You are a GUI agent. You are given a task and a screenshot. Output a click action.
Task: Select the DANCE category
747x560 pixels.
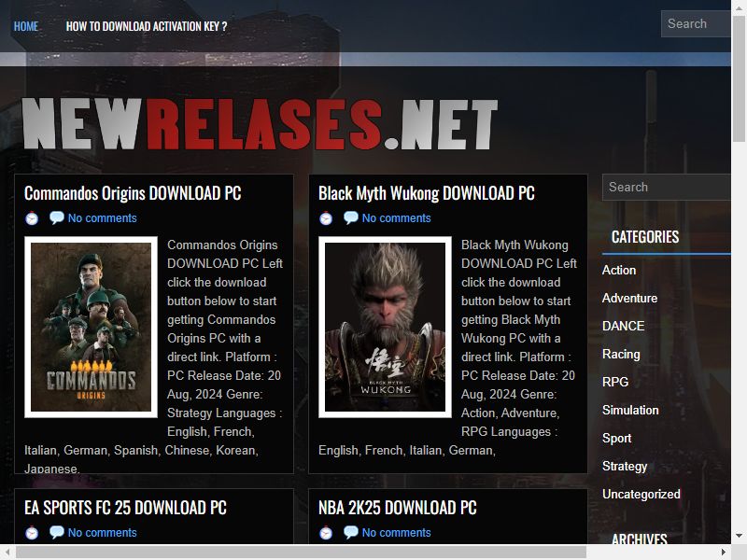[x=623, y=326]
